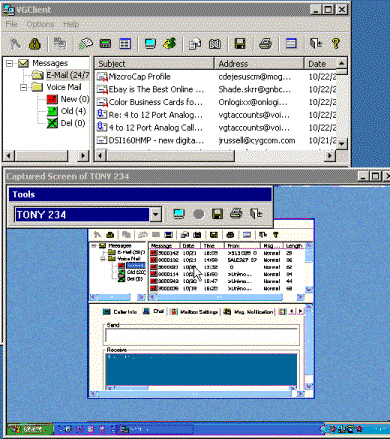390x439 pixels.
Task: Click the email list scroll-right arrow
Action: (330, 155)
